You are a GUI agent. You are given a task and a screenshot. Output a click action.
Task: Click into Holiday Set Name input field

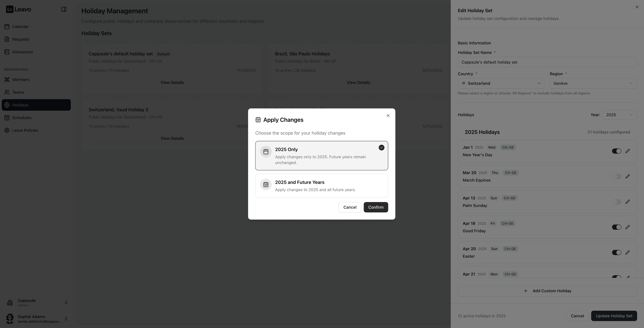tap(547, 62)
